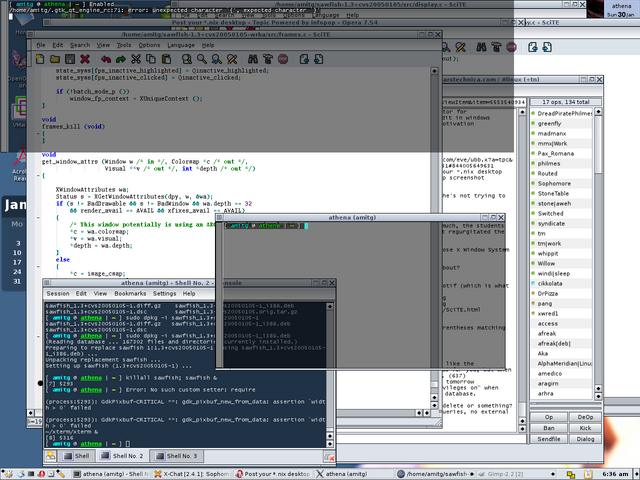Open Bookmarks menu in Konsole
Viewport: 640px width, 480px height.
(x=130, y=293)
